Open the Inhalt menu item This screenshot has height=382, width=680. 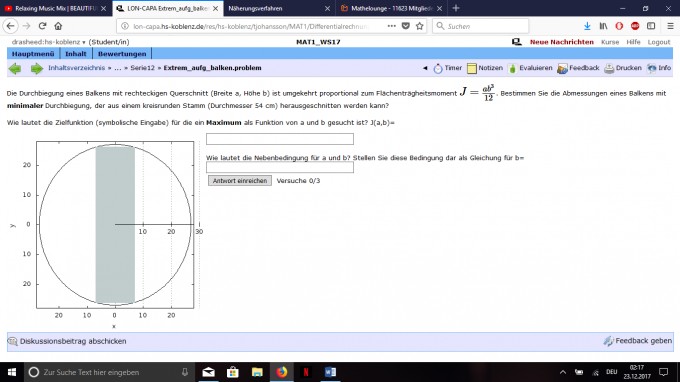tap(75, 54)
